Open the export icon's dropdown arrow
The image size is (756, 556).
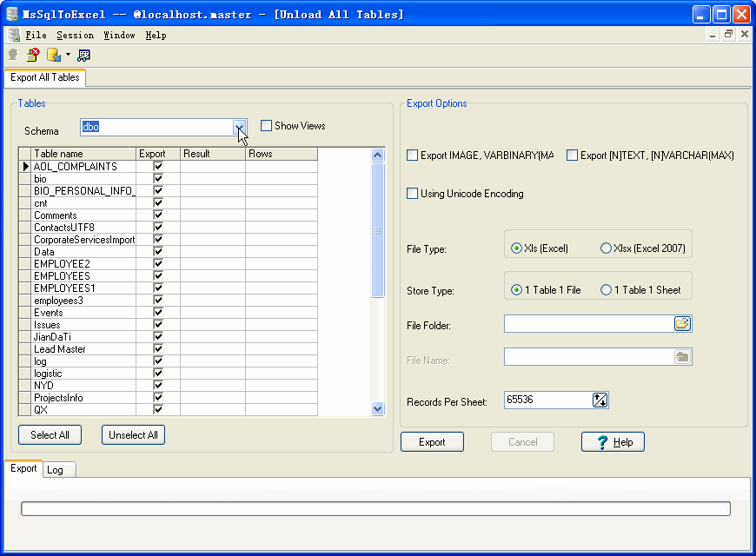68,55
